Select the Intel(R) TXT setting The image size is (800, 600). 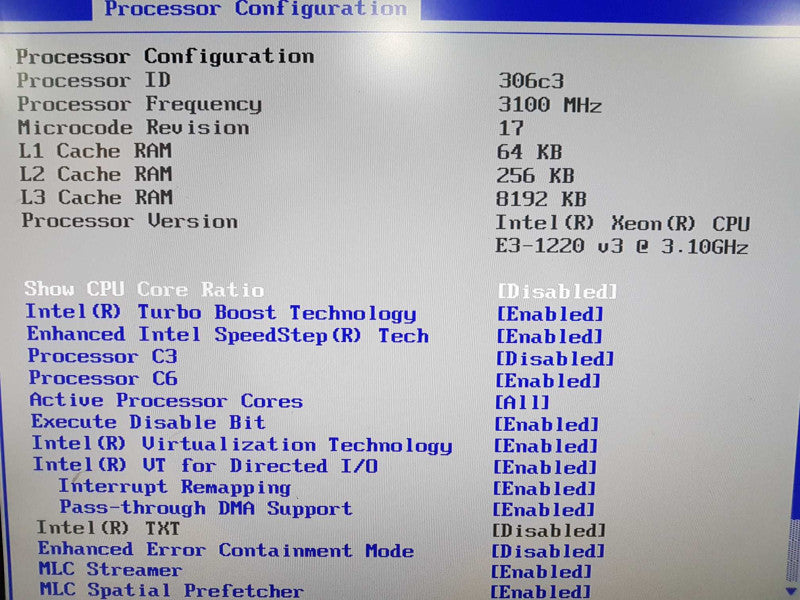(x=108, y=528)
